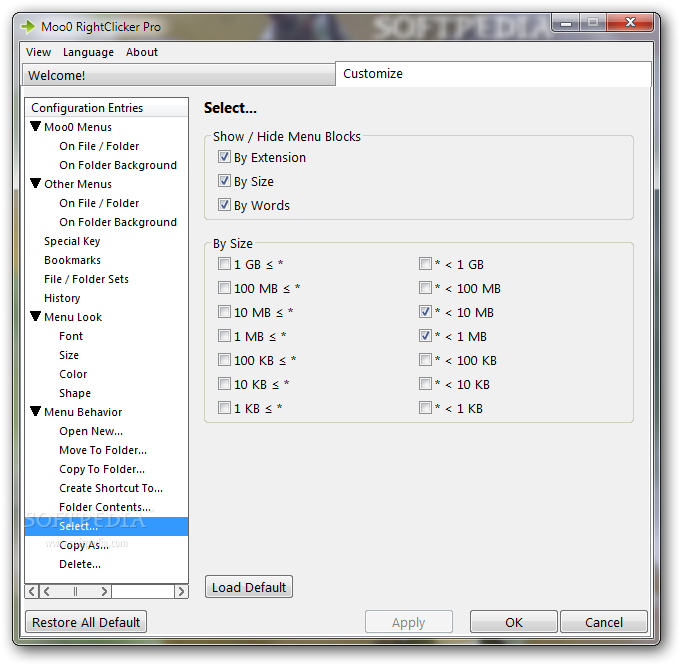Image resolution: width=681 pixels, height=666 pixels.
Task: Minimize the Moo0 RightClicker Pro window
Action: click(x=566, y=23)
